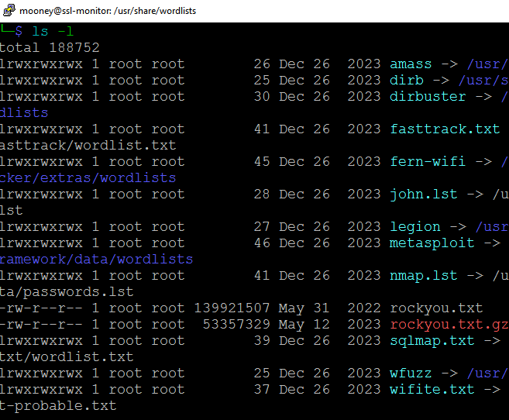Click the 'txt/wordlist.txt' wrapped path
The image size is (509, 420).
pyautogui.click(x=67, y=356)
